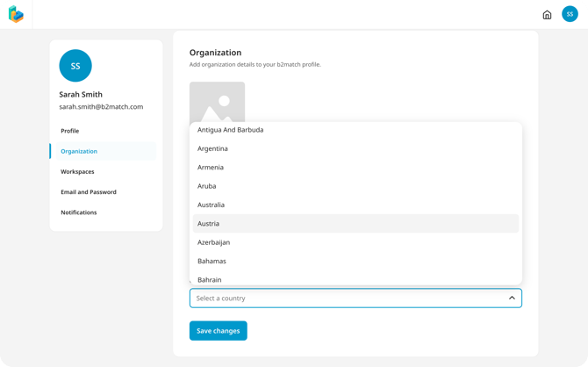Click the SS user avatar in header
Image resolution: width=588 pixels, height=367 pixels.
570,14
